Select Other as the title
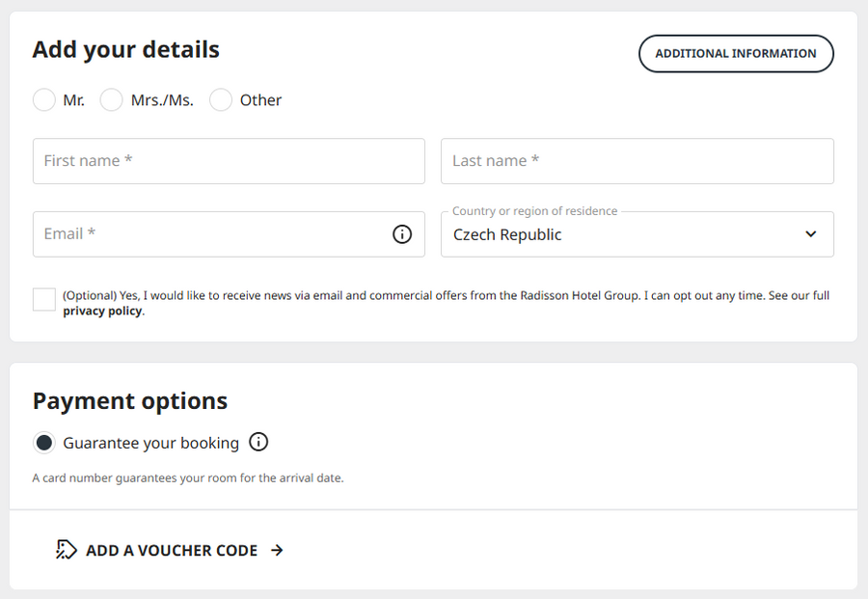The height and width of the screenshot is (599, 868). pyautogui.click(x=221, y=100)
